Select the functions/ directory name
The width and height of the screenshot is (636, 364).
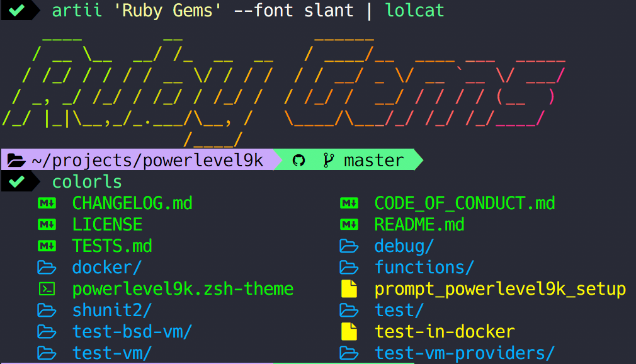(x=424, y=268)
